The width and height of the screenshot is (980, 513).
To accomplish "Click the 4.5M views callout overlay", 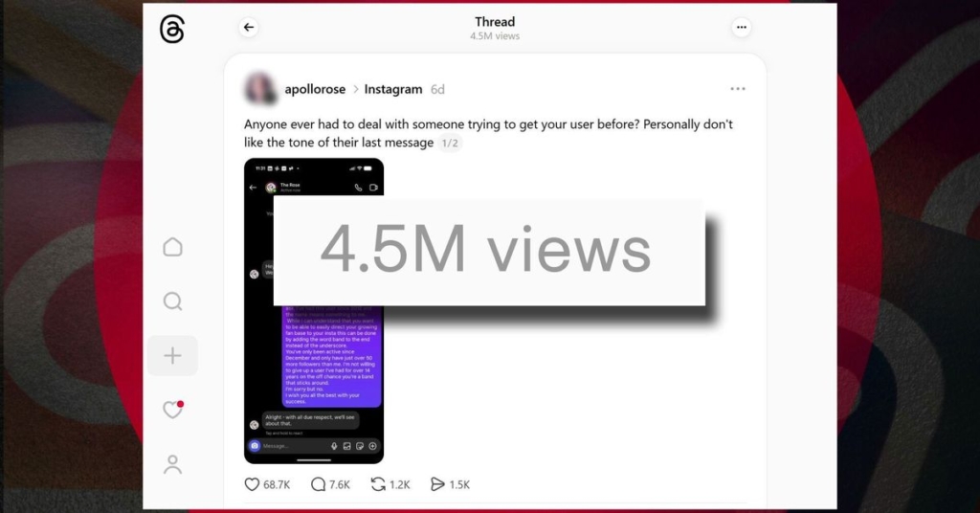I will coord(489,251).
